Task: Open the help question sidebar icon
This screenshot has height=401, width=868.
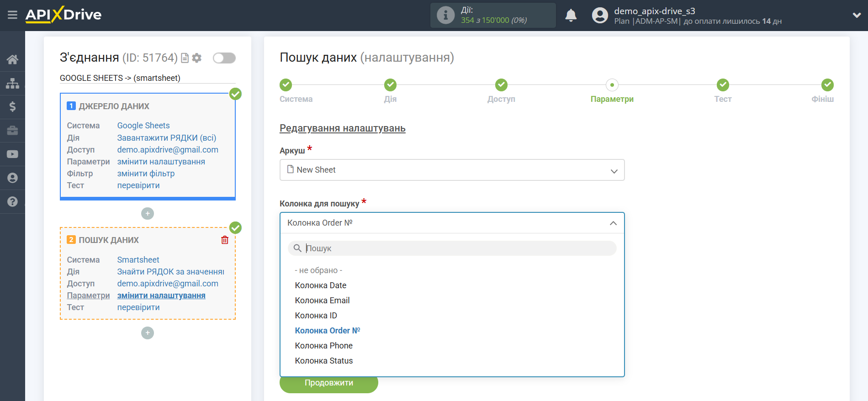Action: (12, 201)
